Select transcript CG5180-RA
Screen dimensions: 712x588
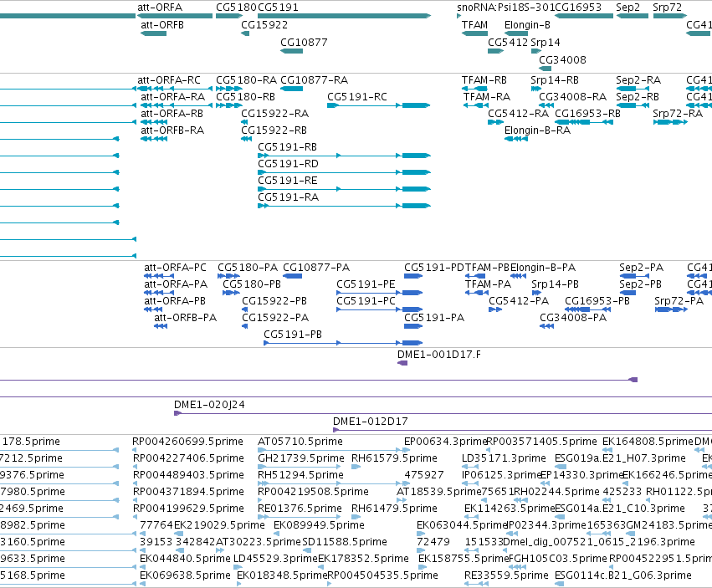[246, 80]
